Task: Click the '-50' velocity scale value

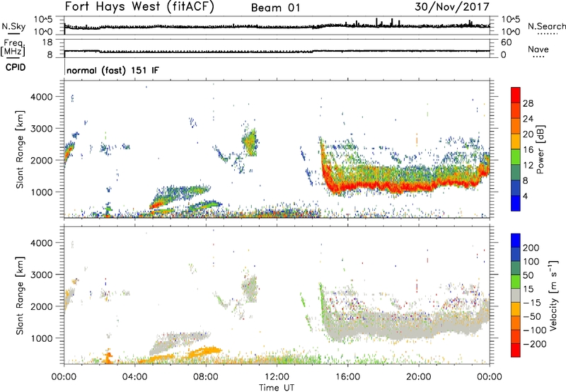Action: (531, 316)
